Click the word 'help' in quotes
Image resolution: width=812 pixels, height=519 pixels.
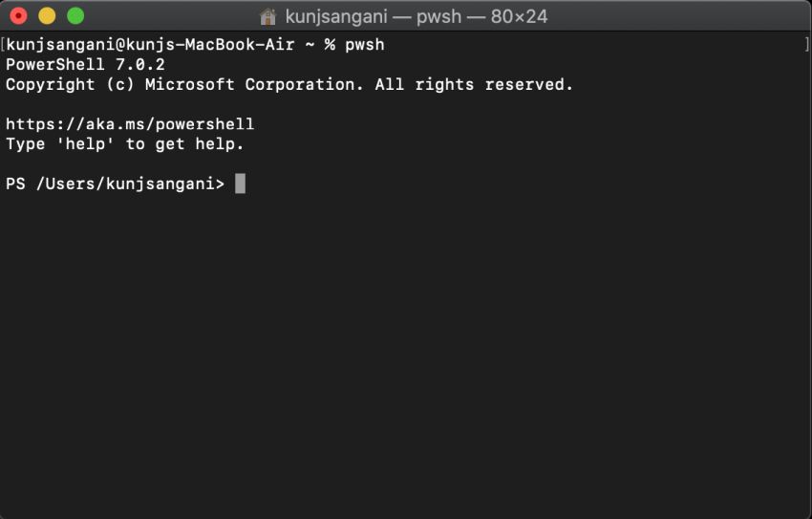[x=85, y=143]
